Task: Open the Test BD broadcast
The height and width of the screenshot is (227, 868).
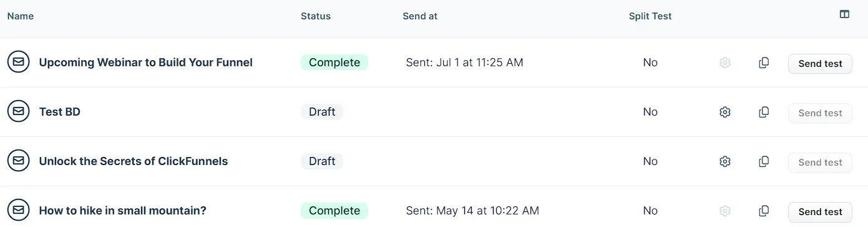Action: coord(59,111)
